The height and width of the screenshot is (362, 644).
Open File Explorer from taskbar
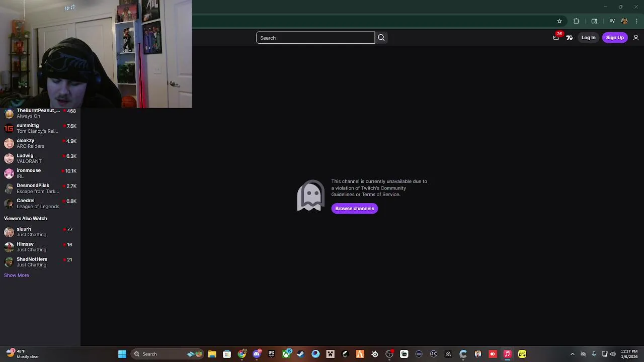coord(212,354)
